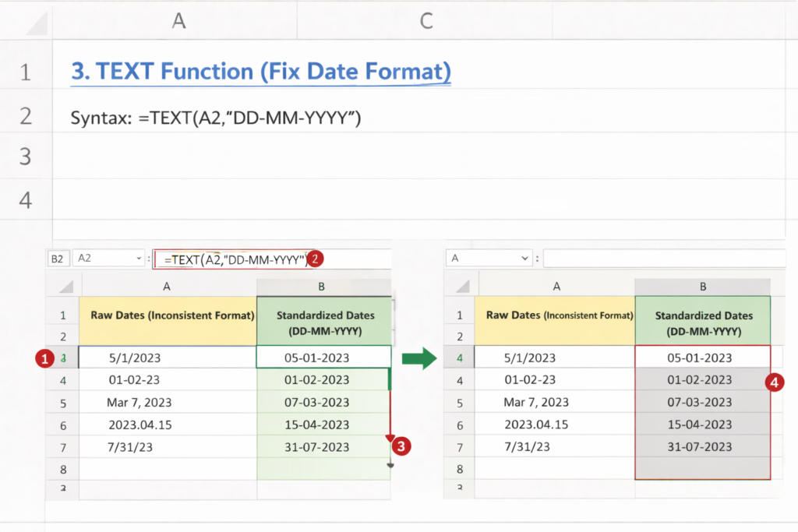Screen dimensions: 798x532
Task: Click the formula bar containing the TEXT formula
Action: [235, 259]
